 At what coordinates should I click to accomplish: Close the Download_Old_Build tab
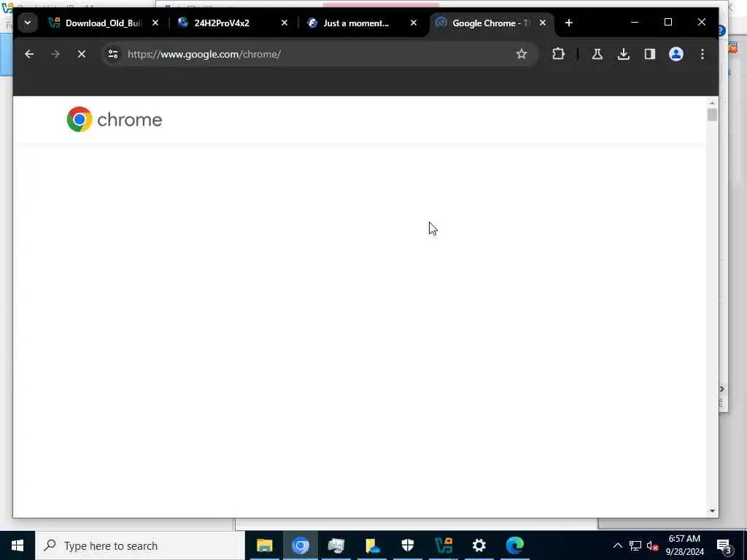pyautogui.click(x=155, y=23)
